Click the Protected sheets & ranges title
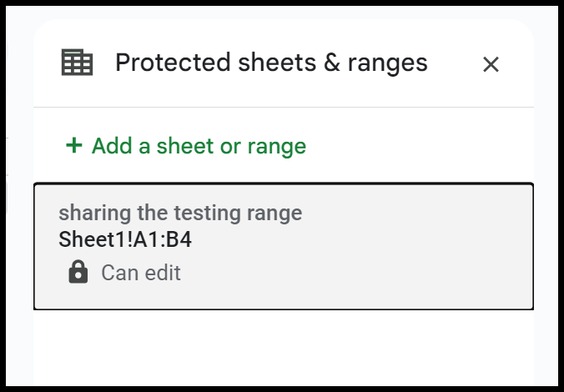 (x=271, y=63)
